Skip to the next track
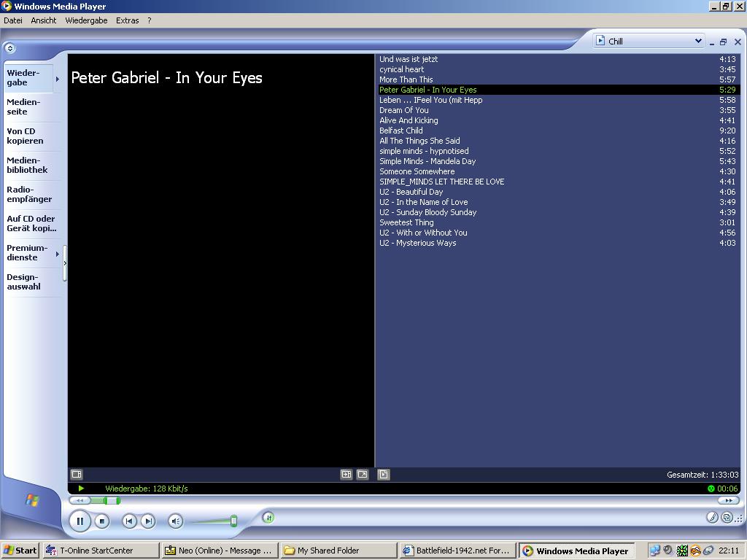Image resolution: width=747 pixels, height=560 pixels. [148, 521]
